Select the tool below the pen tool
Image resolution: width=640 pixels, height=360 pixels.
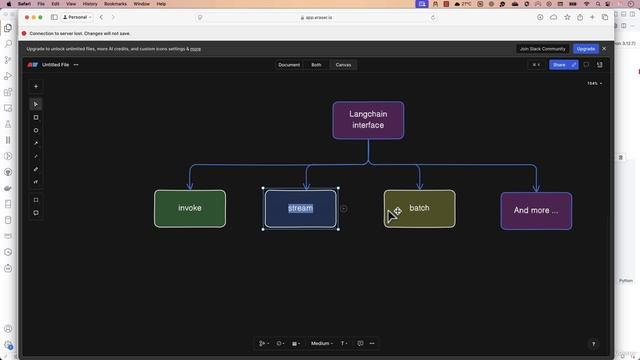pyautogui.click(x=36, y=182)
